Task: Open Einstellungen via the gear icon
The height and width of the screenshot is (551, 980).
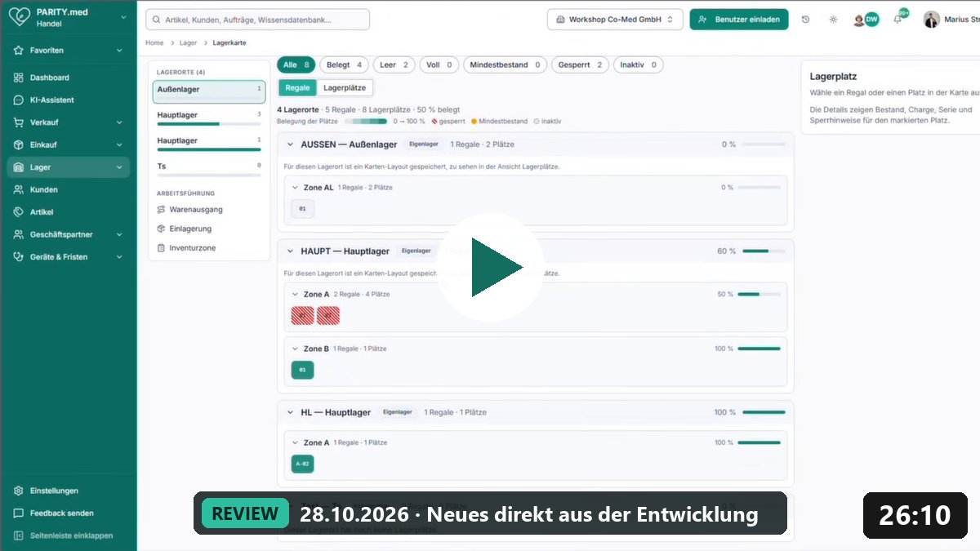Action: point(18,491)
